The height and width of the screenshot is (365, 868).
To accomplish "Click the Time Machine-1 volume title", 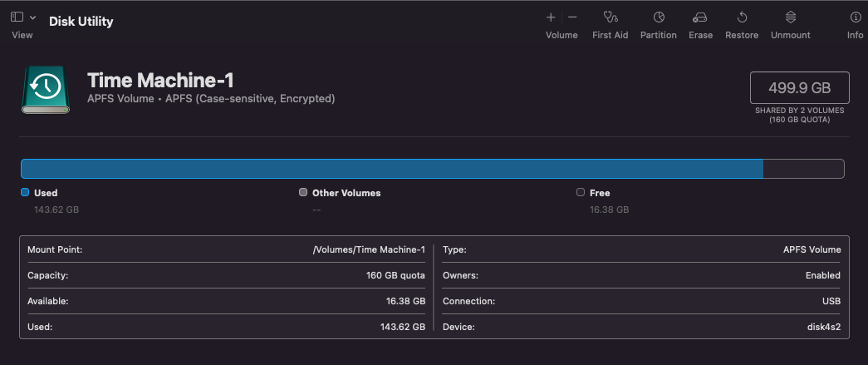I will pyautogui.click(x=160, y=81).
